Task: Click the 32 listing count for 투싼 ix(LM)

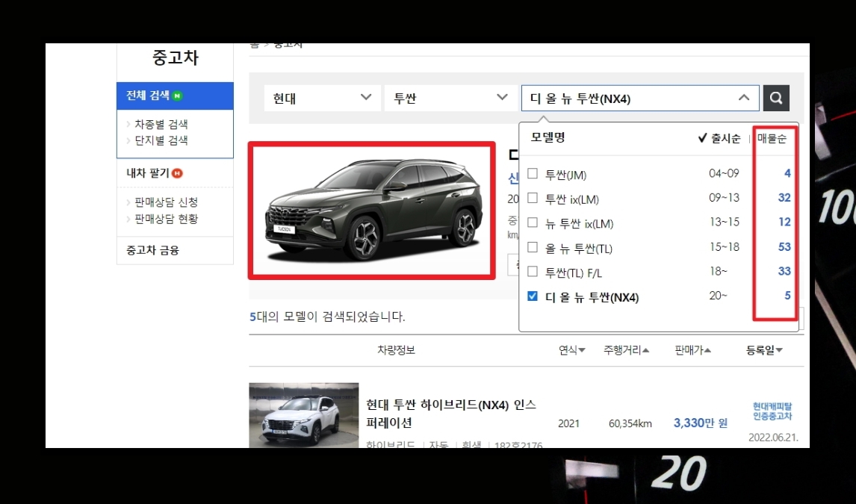Action: (x=784, y=197)
